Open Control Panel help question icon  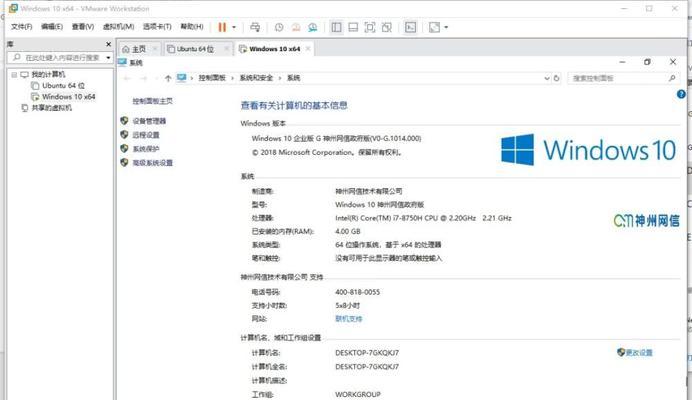[x=681, y=94]
